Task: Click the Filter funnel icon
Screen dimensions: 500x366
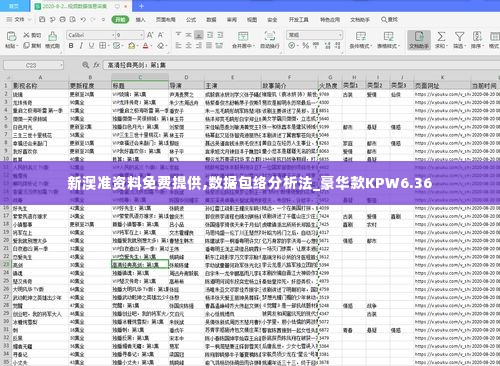Action: pos(459,36)
